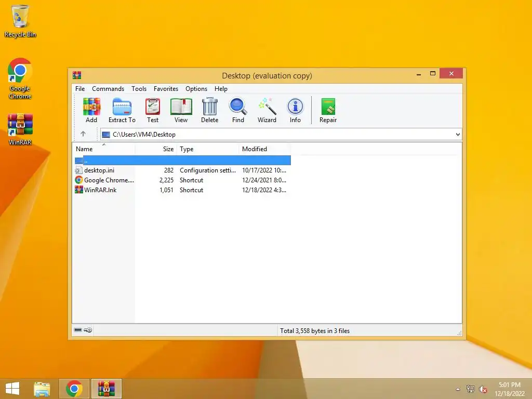Go up one folder level arrow
Viewport: 532px width, 399px height.
tap(83, 134)
